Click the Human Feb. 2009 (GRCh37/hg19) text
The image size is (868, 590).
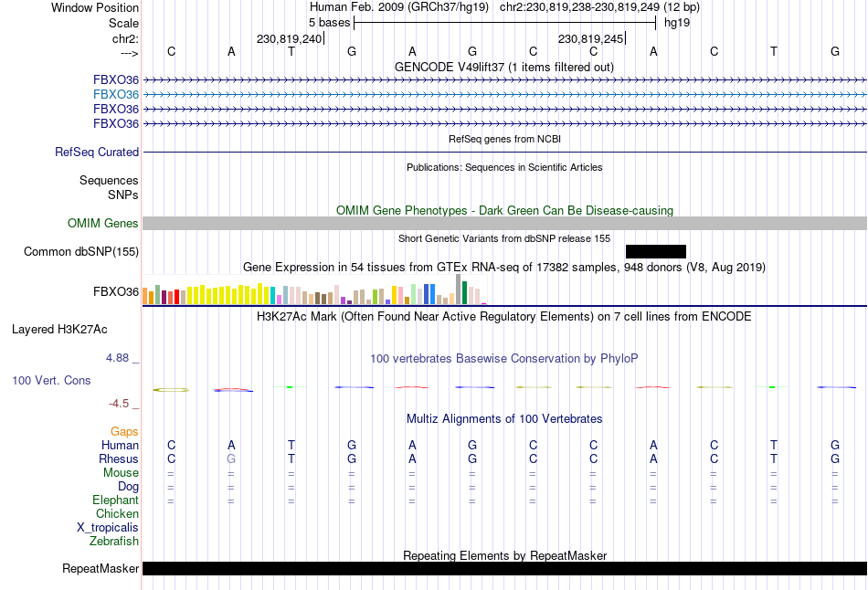tap(399, 7)
